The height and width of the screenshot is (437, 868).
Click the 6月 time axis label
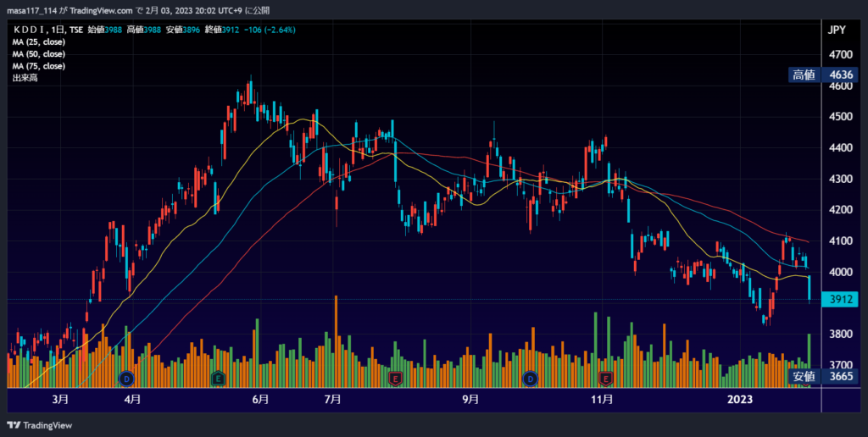[260, 400]
